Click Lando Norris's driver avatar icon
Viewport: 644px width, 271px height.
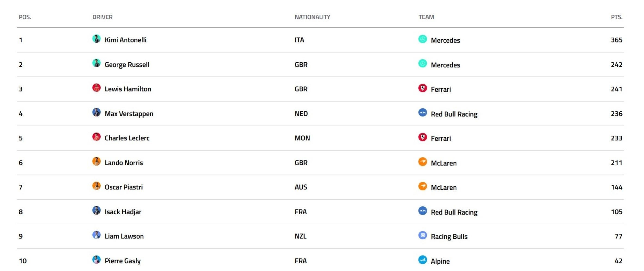point(96,161)
